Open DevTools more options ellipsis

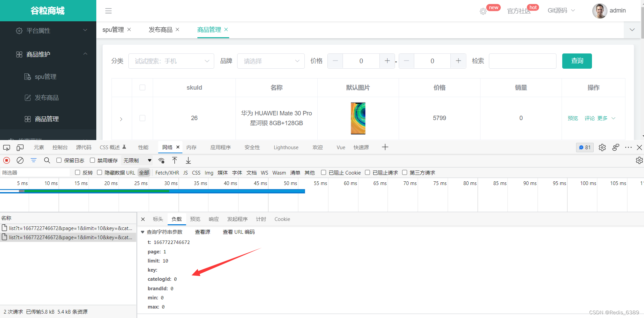tap(628, 147)
